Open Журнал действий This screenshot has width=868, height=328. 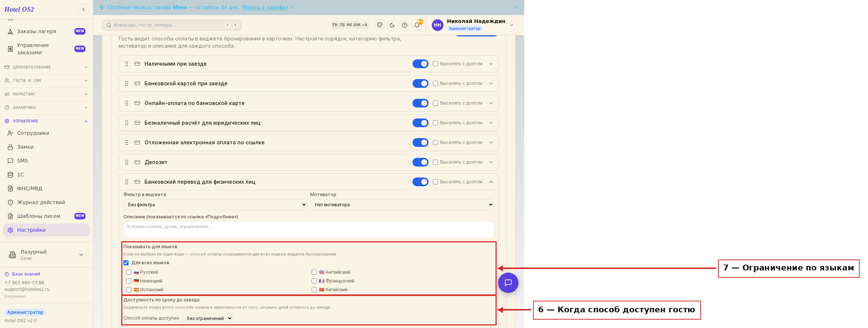tap(46, 202)
